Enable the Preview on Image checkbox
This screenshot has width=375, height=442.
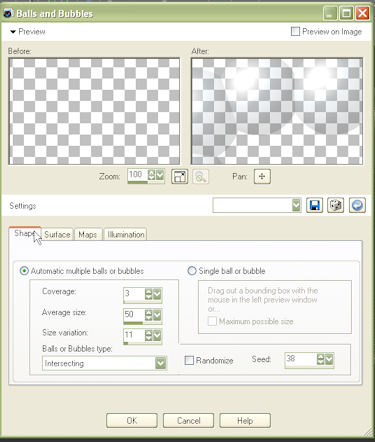point(295,31)
